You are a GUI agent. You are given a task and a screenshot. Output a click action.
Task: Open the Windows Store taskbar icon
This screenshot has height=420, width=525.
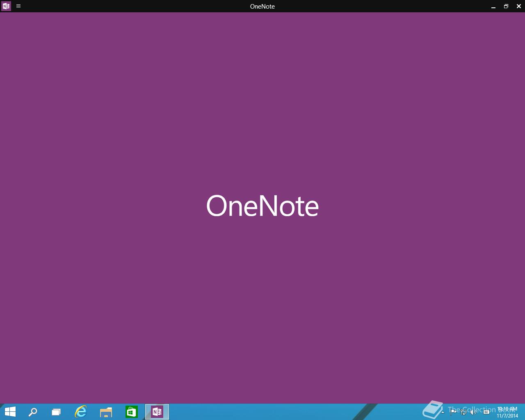click(131, 412)
